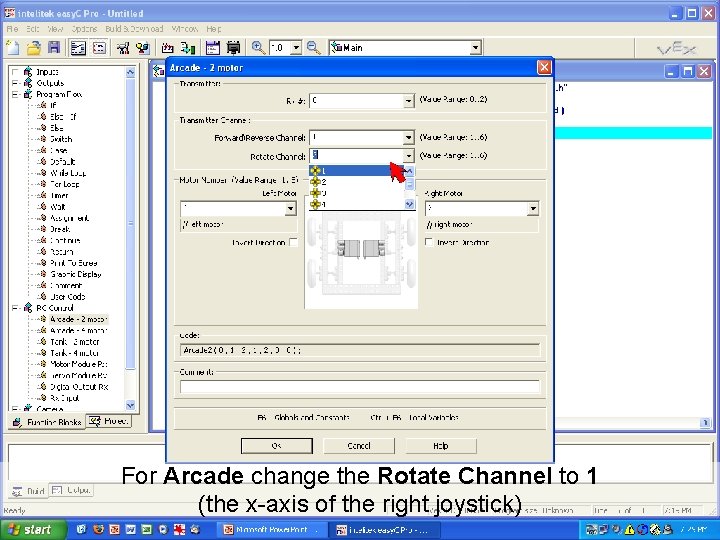The width and height of the screenshot is (720, 540).
Task: Click the Help button in Arcade dialog
Action: 440,445
